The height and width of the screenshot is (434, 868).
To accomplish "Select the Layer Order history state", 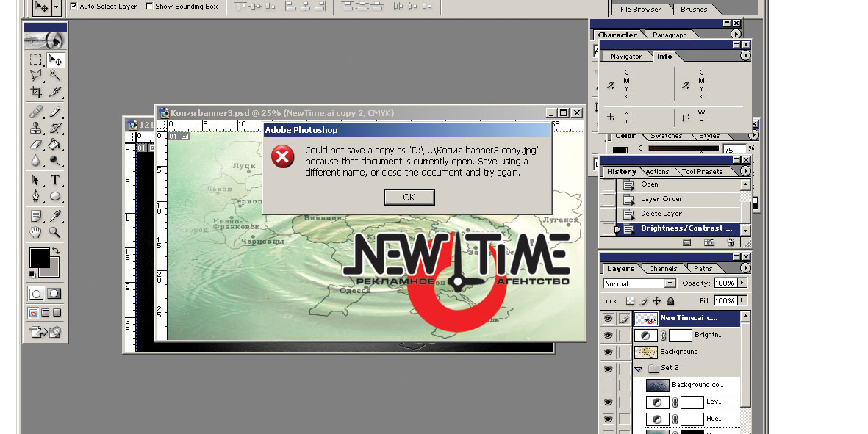I will tap(678, 199).
